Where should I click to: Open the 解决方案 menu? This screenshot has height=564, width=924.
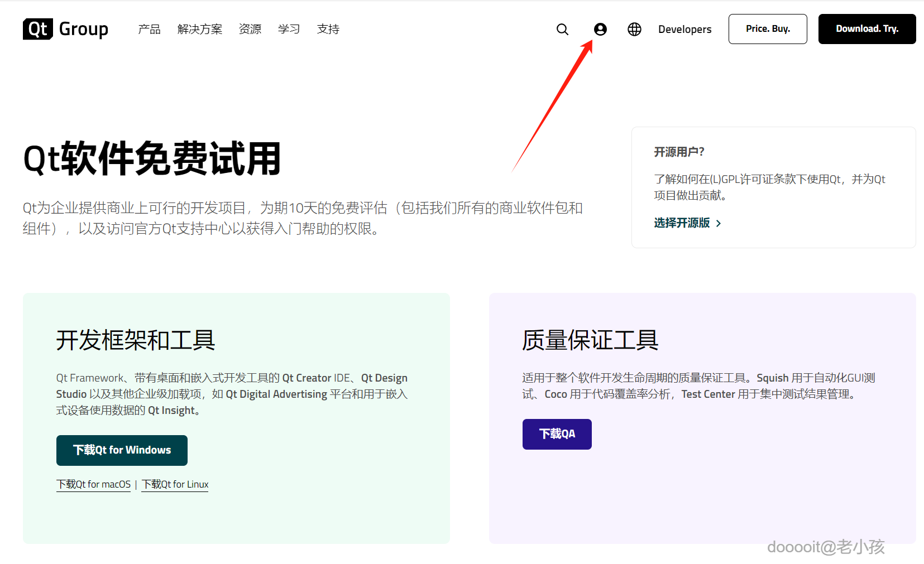[199, 29]
